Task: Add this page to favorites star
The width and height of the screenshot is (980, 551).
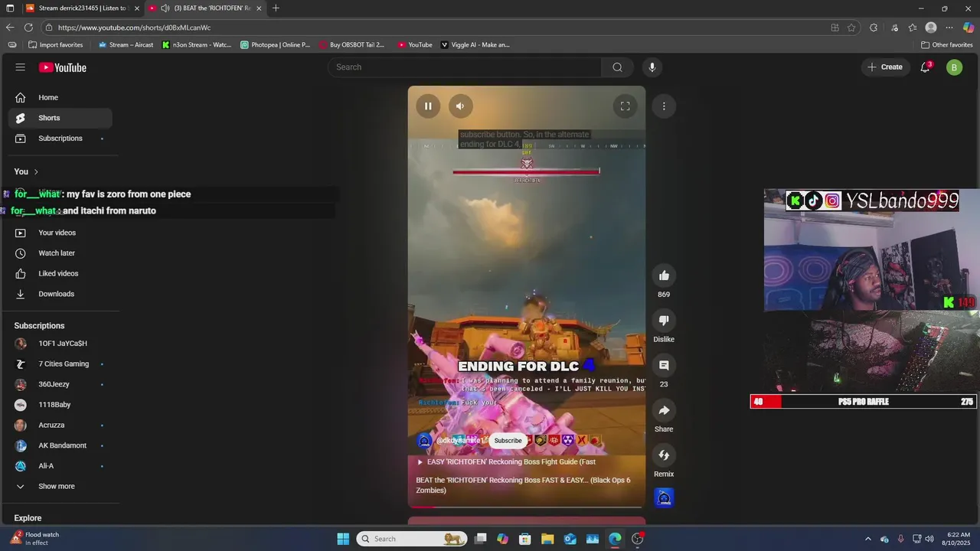Action: 851,28
